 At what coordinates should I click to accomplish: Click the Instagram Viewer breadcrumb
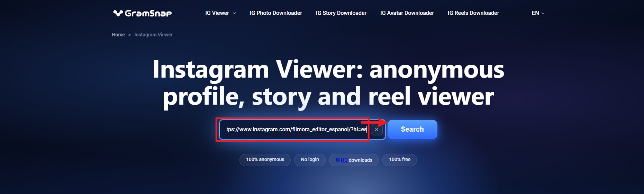[x=153, y=35]
